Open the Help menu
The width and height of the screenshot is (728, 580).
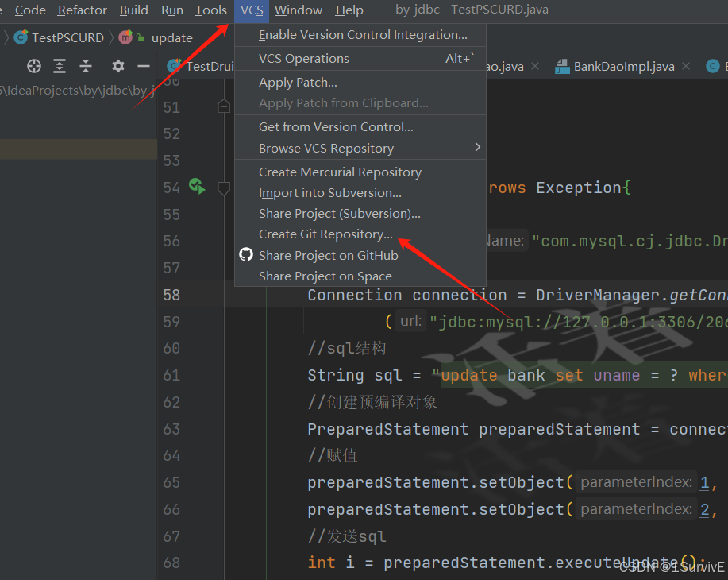point(349,10)
